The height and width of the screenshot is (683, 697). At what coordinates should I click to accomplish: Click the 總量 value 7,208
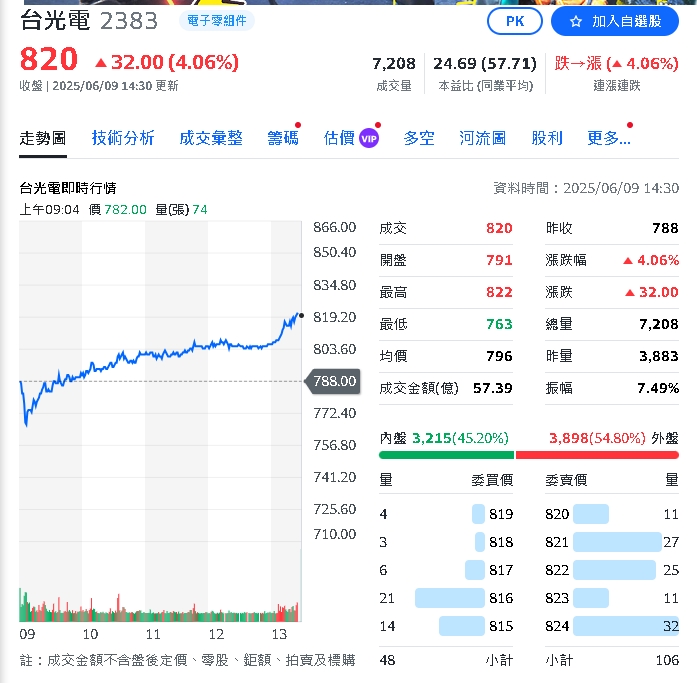coord(659,324)
